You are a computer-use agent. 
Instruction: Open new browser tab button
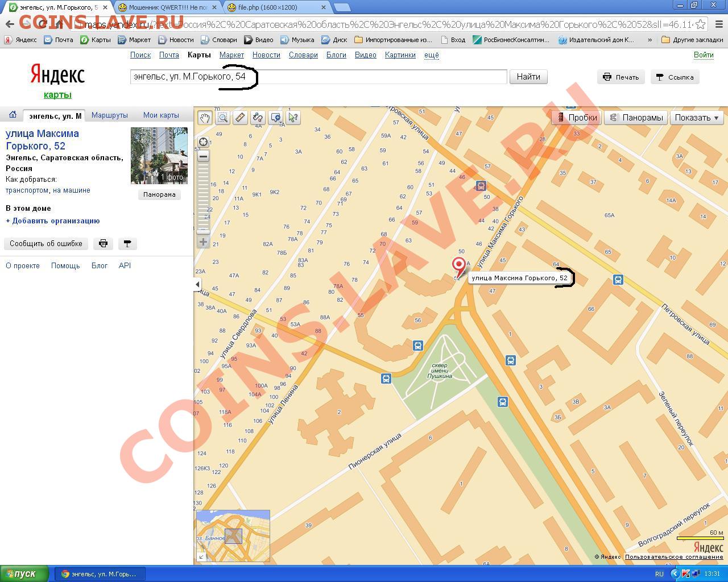(x=342, y=7)
